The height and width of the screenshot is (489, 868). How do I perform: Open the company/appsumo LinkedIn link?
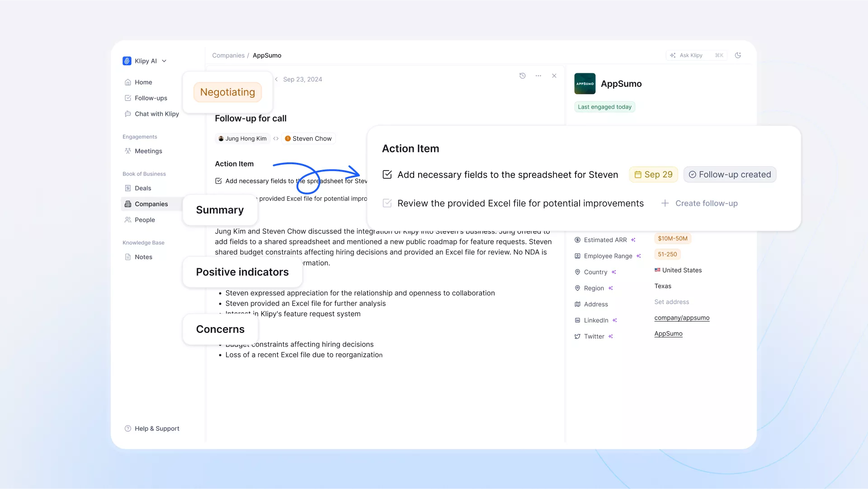682,318
